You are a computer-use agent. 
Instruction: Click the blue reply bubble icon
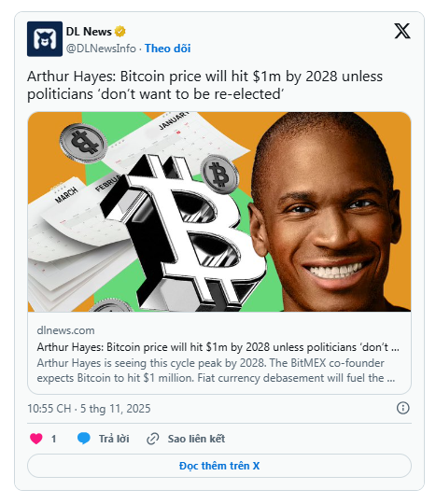pos(84,439)
